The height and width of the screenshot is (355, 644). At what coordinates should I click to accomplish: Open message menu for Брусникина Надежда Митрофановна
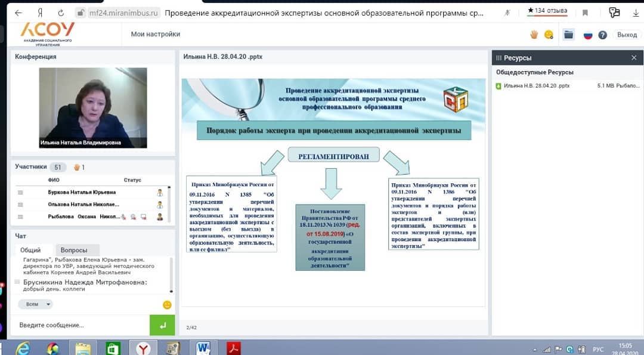[17, 282]
